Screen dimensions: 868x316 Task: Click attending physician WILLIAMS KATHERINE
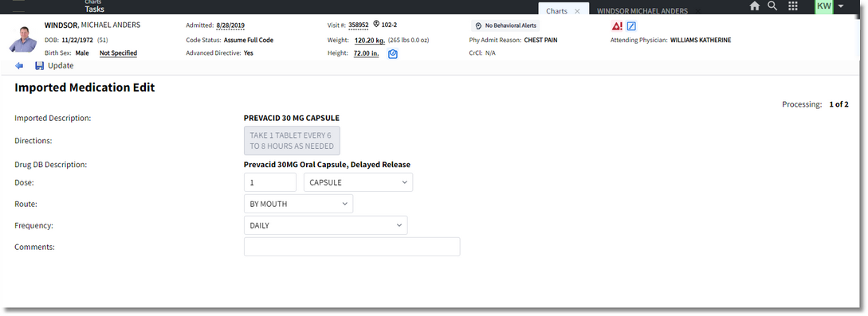(x=701, y=41)
